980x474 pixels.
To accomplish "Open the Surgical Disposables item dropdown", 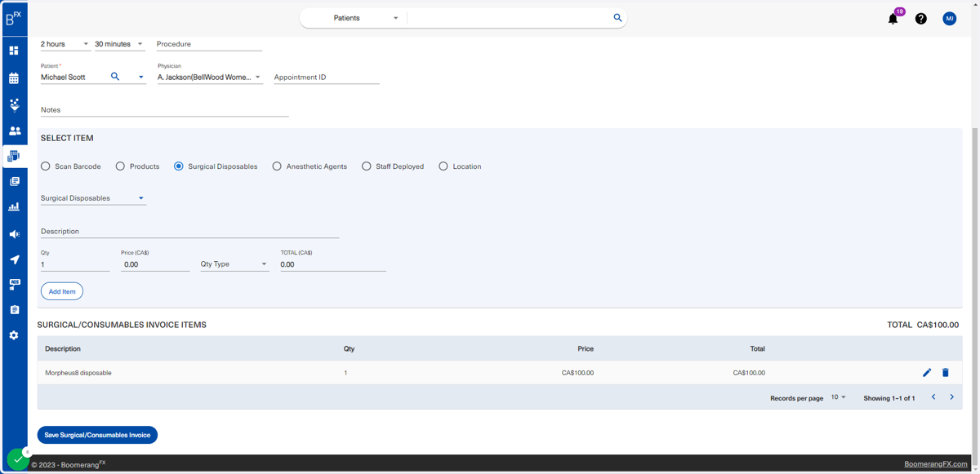I will click(93, 198).
